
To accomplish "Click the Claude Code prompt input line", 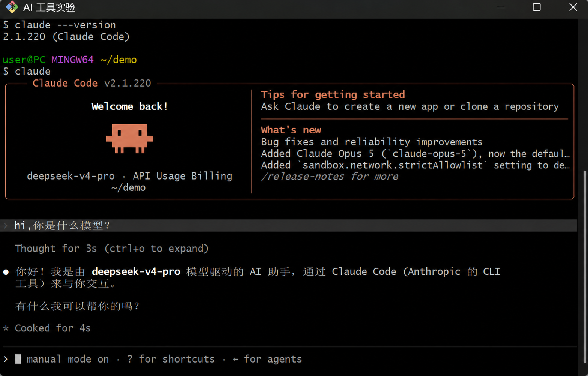I will (289, 359).
